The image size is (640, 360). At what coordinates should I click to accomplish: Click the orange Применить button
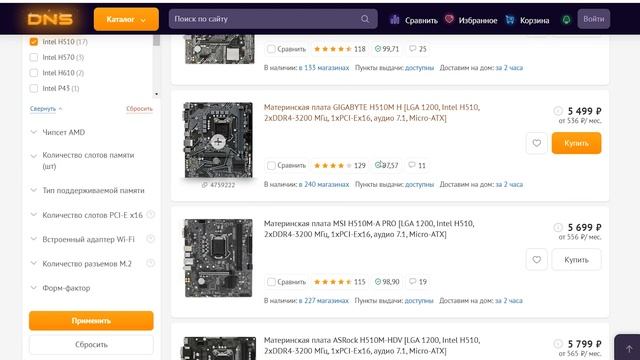pos(91,320)
